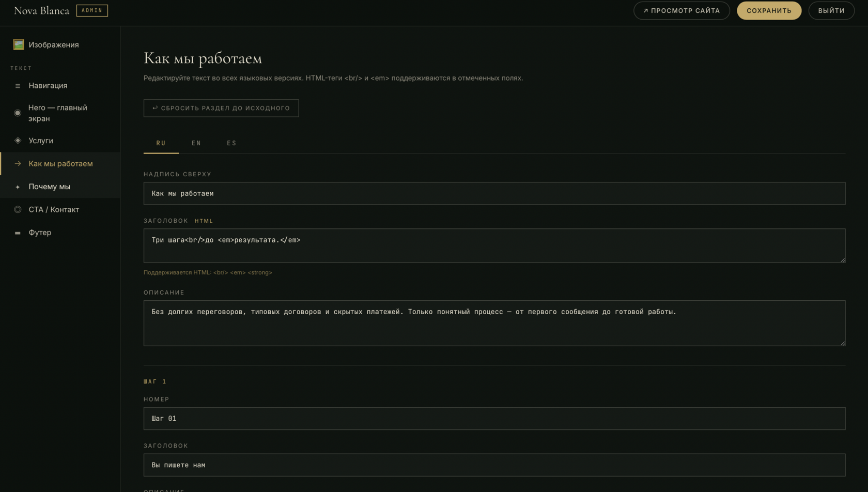
Task: Grab the resize handle of Описание textarea
Action: click(x=843, y=343)
